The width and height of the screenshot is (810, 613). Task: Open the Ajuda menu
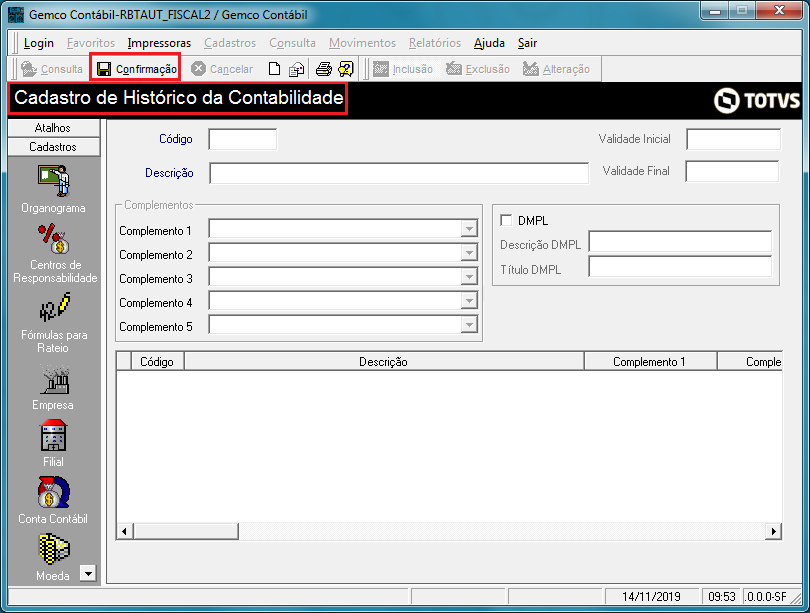point(489,43)
